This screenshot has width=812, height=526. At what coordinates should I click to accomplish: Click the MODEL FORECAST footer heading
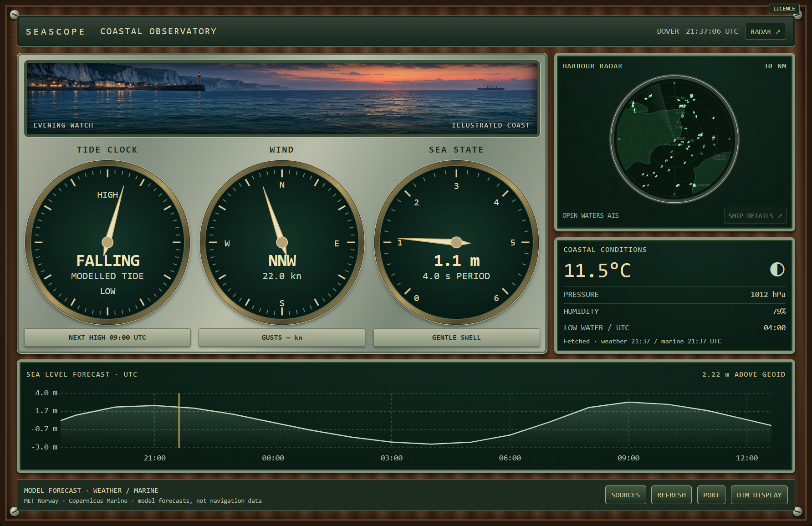pos(91,490)
